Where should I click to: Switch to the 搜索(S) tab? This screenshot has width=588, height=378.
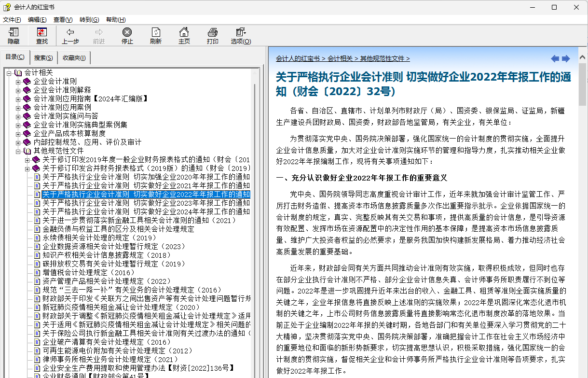(x=43, y=58)
